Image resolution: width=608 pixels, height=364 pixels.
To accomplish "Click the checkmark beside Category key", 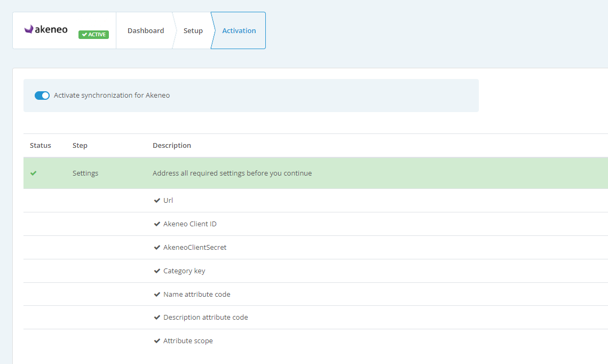I will (x=157, y=271).
